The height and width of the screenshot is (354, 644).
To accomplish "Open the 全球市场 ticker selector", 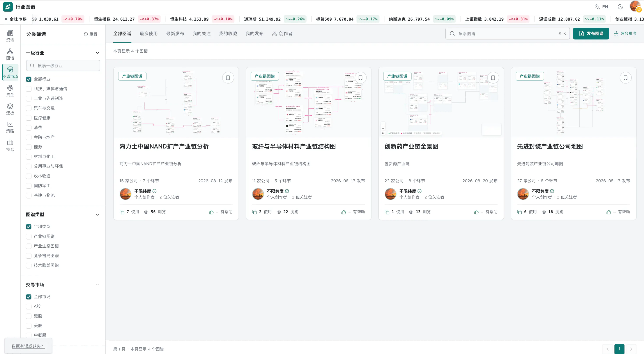I will pyautogui.click(x=16, y=19).
